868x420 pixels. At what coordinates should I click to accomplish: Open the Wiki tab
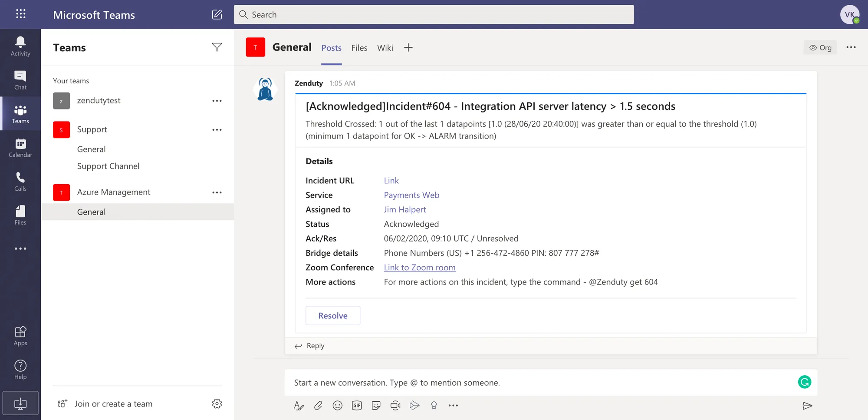(385, 48)
